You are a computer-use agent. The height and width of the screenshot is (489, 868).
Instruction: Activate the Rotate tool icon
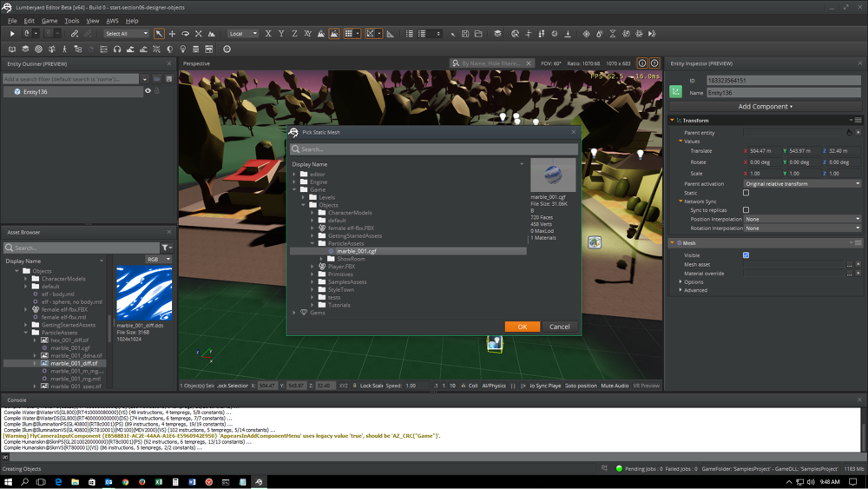[186, 34]
